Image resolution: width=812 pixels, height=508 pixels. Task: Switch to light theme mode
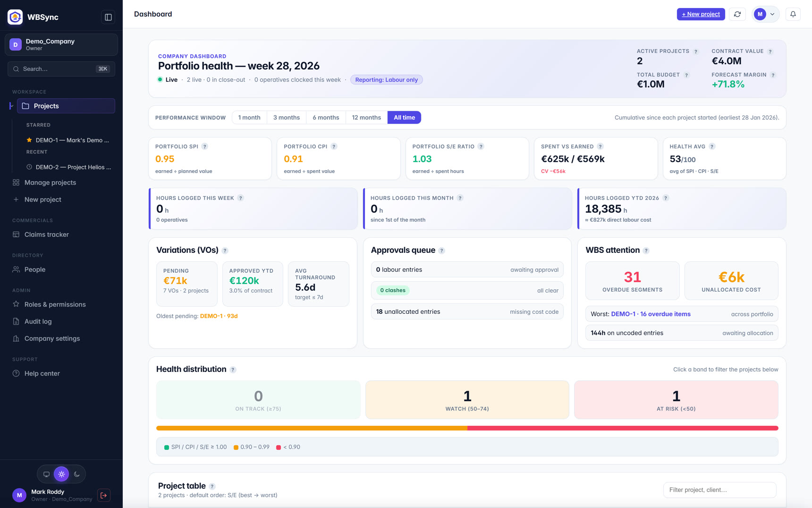click(61, 474)
